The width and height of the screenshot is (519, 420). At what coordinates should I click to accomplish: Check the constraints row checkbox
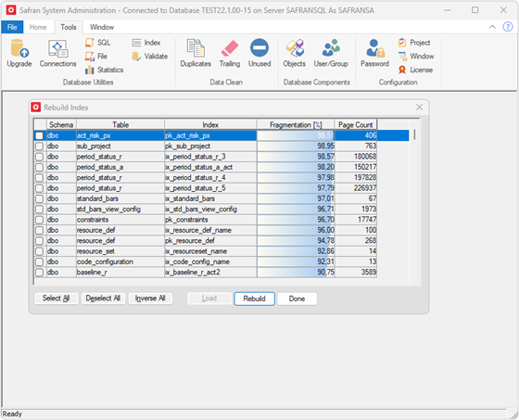coord(39,220)
